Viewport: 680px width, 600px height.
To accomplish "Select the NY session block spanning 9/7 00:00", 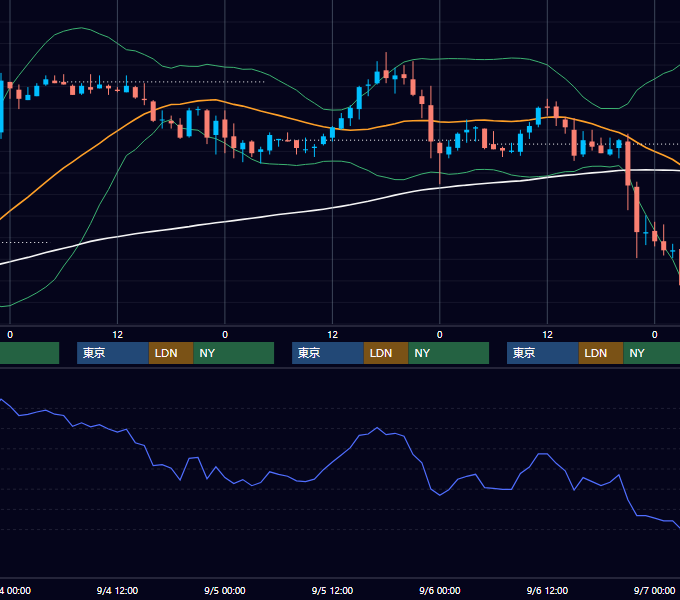I will pyautogui.click(x=652, y=353).
